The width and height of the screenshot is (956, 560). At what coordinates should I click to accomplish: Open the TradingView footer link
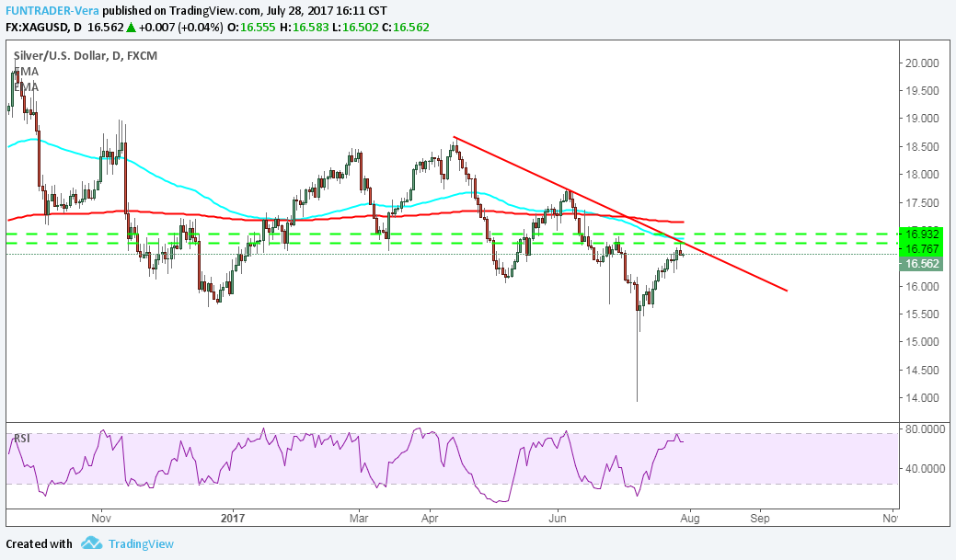141,543
